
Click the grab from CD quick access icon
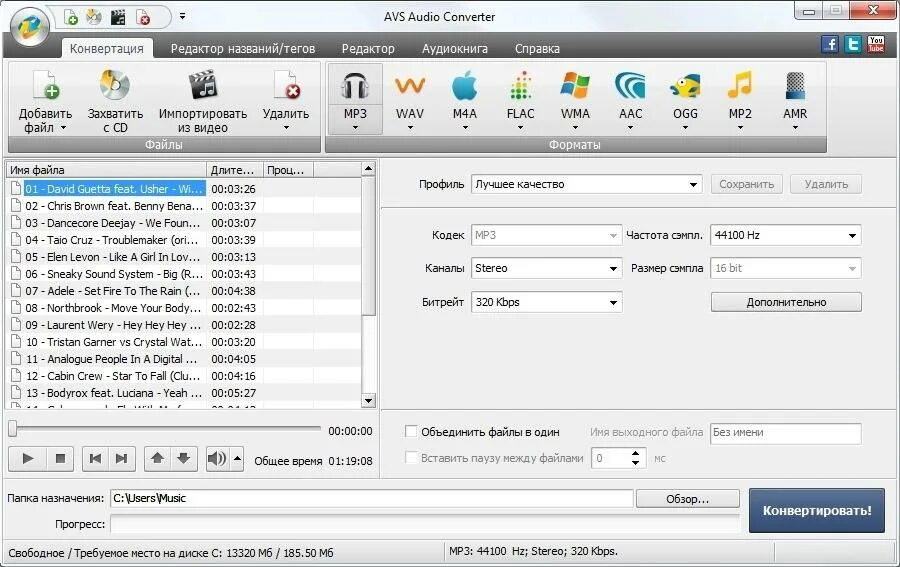[94, 17]
